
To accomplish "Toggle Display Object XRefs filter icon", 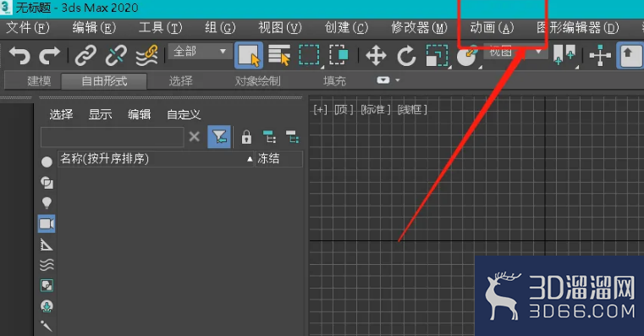I will [x=47, y=306].
